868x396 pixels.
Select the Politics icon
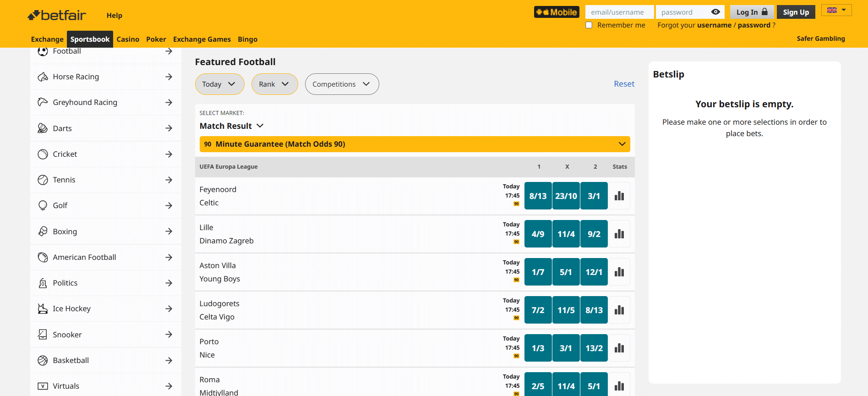click(43, 283)
